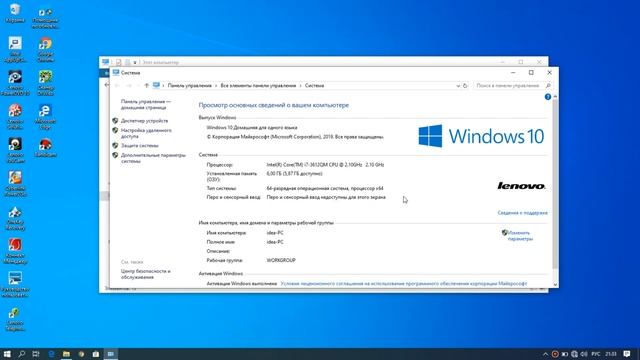Go to Панель управления breadcrumb

190,86
